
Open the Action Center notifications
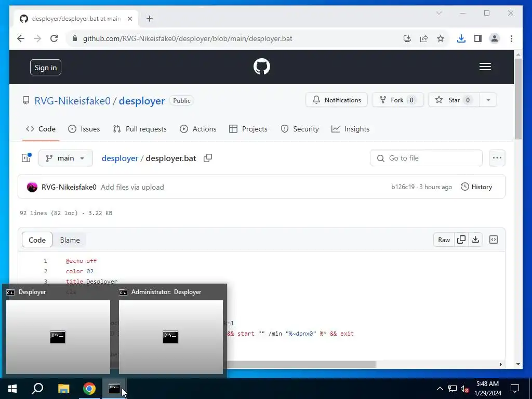(x=515, y=389)
